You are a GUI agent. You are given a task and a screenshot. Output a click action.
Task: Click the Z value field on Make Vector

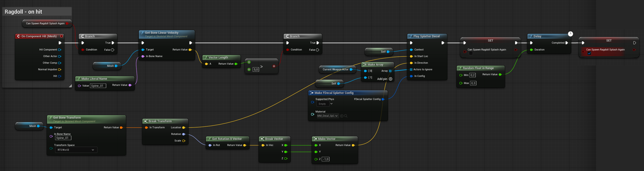coord(325,159)
